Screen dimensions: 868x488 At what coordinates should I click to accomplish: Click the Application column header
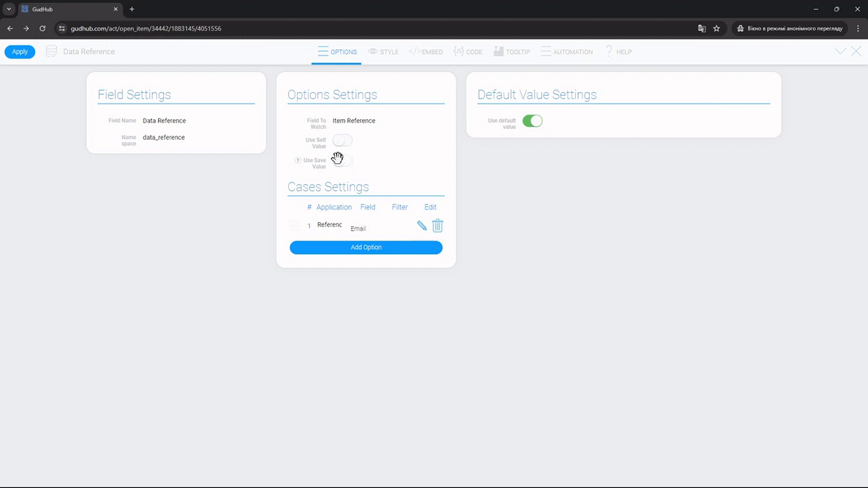(x=334, y=207)
